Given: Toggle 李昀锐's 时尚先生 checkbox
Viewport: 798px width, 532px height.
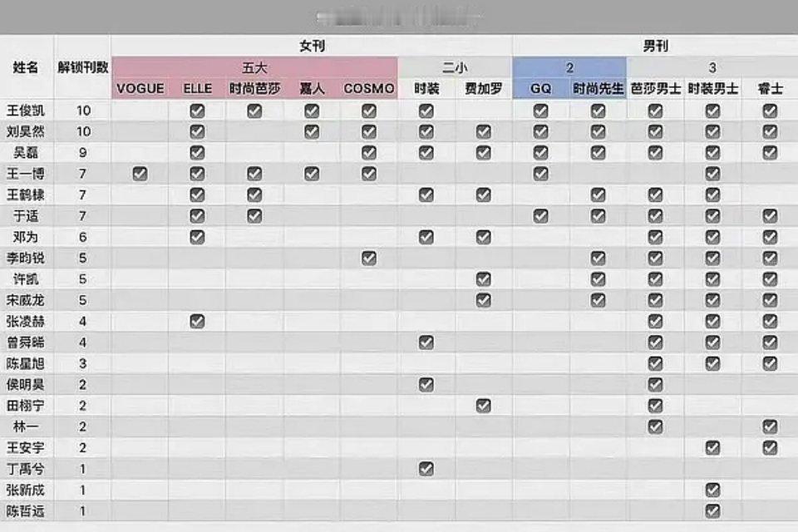Looking at the screenshot, I should (x=598, y=259).
